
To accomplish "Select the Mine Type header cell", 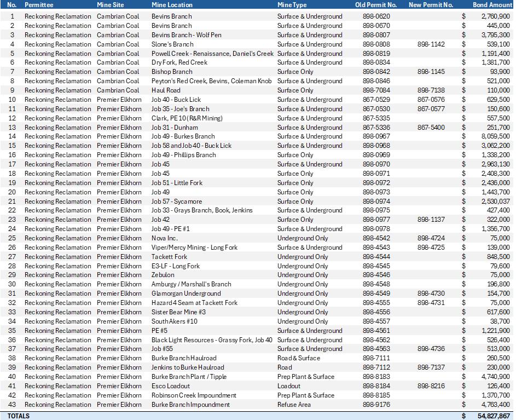I will click(x=292, y=5).
